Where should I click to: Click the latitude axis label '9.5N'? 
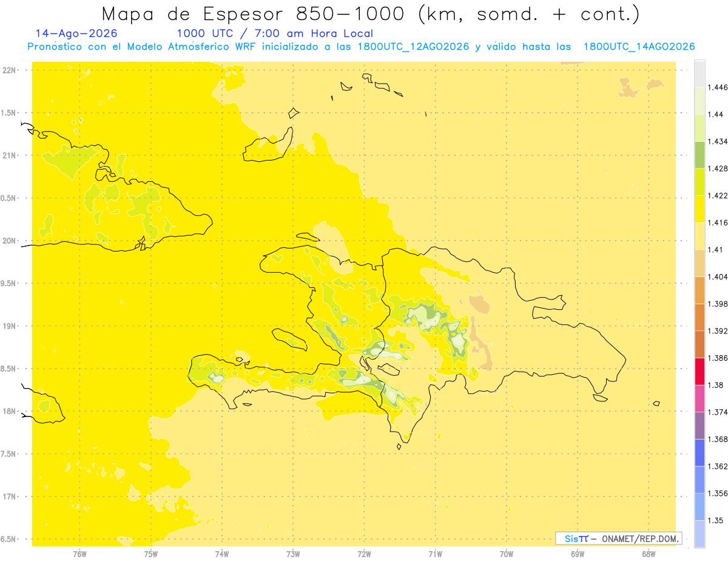(9, 284)
